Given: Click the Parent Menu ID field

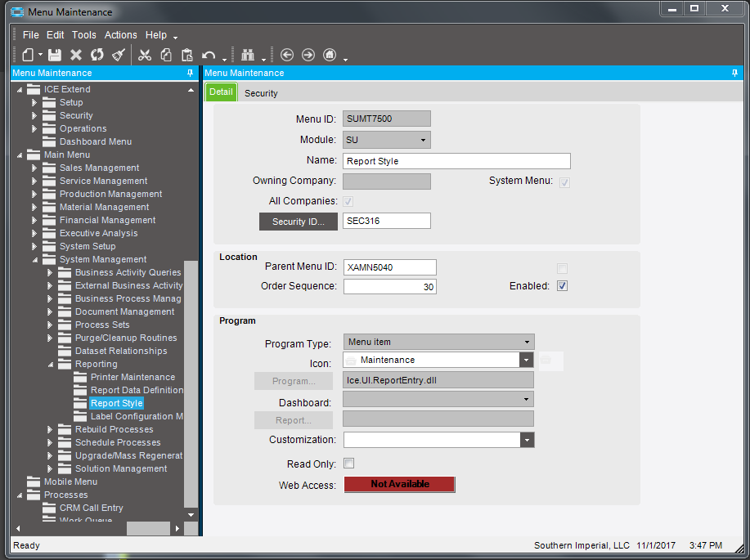Looking at the screenshot, I should (x=390, y=267).
